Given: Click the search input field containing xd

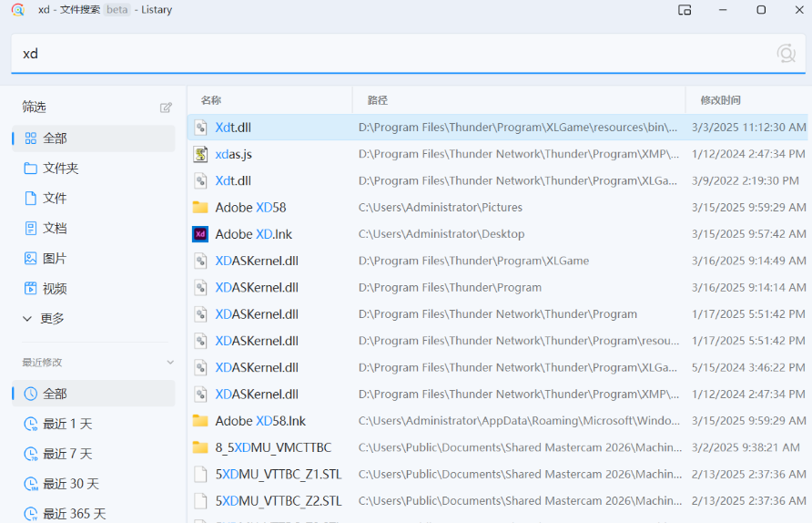Looking at the screenshot, I should [x=382, y=54].
